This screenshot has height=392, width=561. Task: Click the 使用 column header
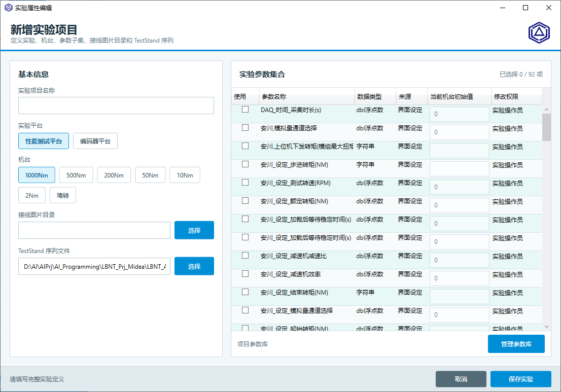click(245, 96)
